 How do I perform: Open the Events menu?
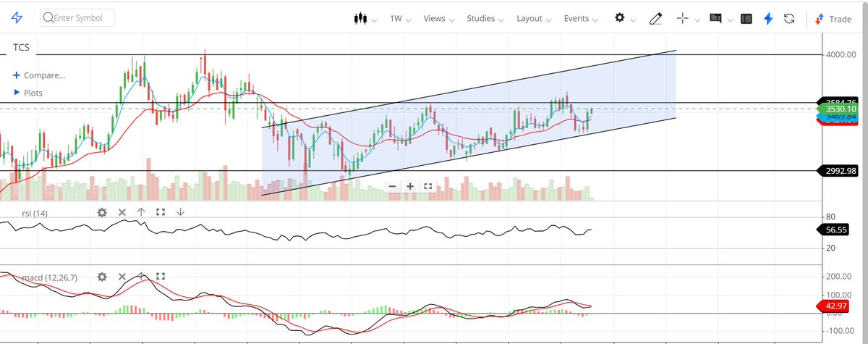(581, 19)
